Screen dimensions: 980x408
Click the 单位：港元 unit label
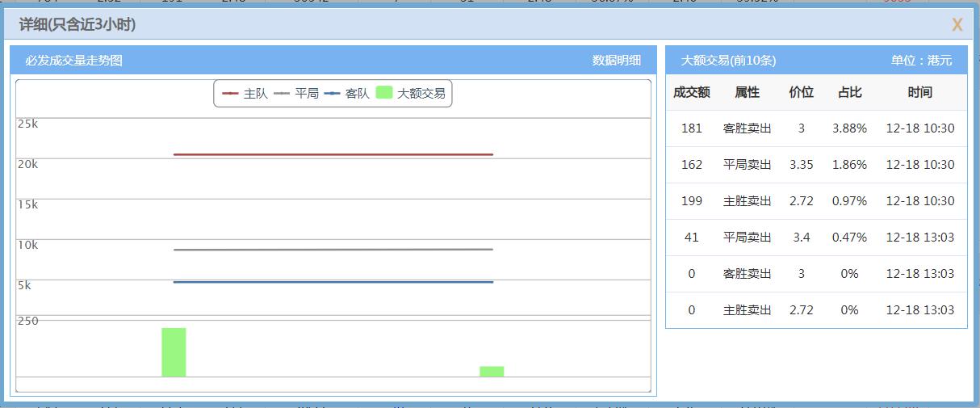(921, 61)
